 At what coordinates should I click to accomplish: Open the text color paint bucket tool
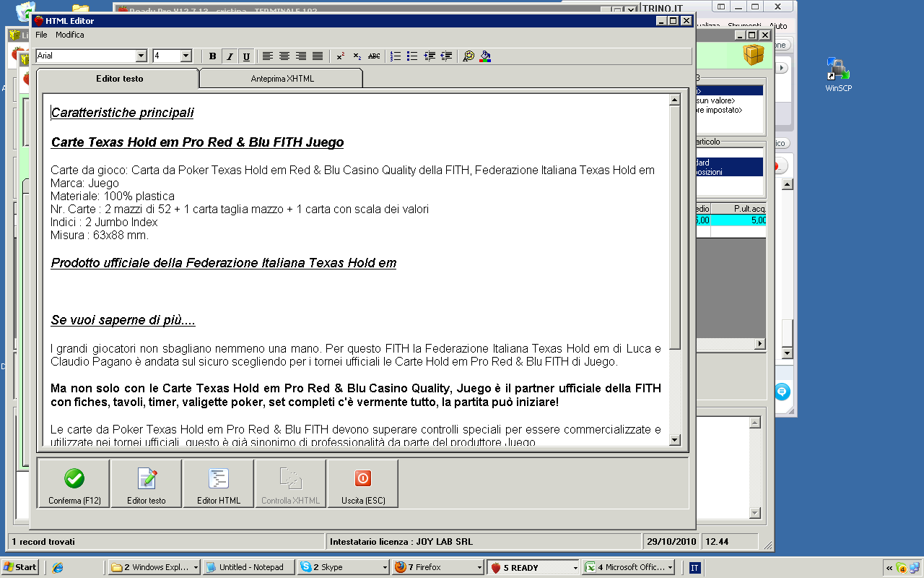485,56
